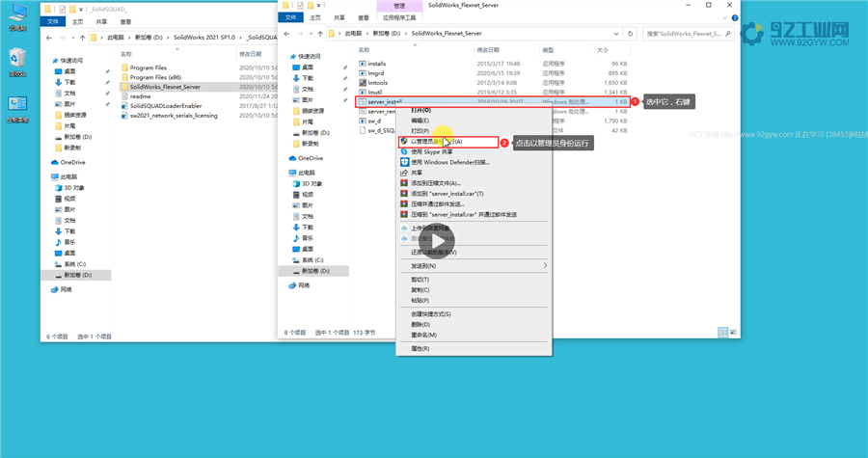The width and height of the screenshot is (868, 458).
Task: Click 新加卷 (D:) breadcrumb in front window
Action: click(x=386, y=34)
